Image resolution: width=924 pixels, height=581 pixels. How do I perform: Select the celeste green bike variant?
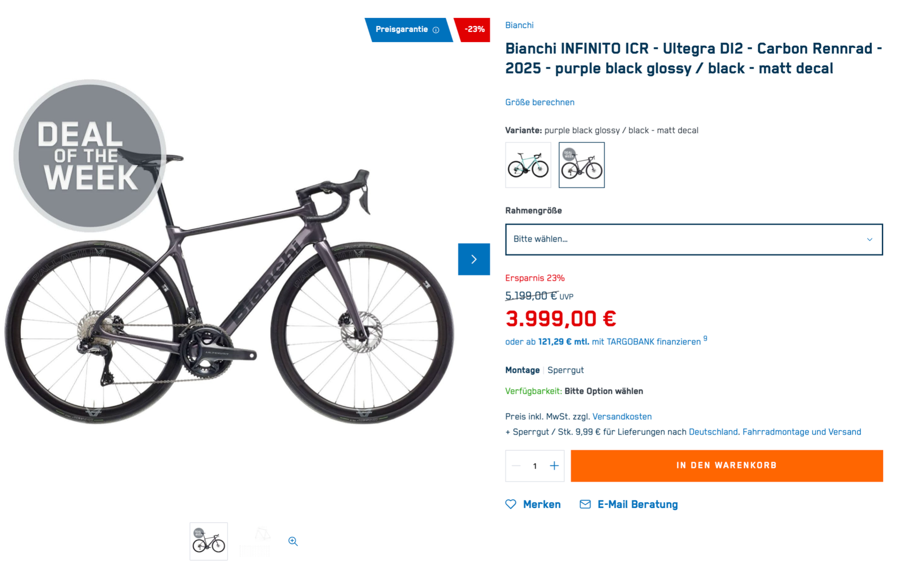pos(528,165)
